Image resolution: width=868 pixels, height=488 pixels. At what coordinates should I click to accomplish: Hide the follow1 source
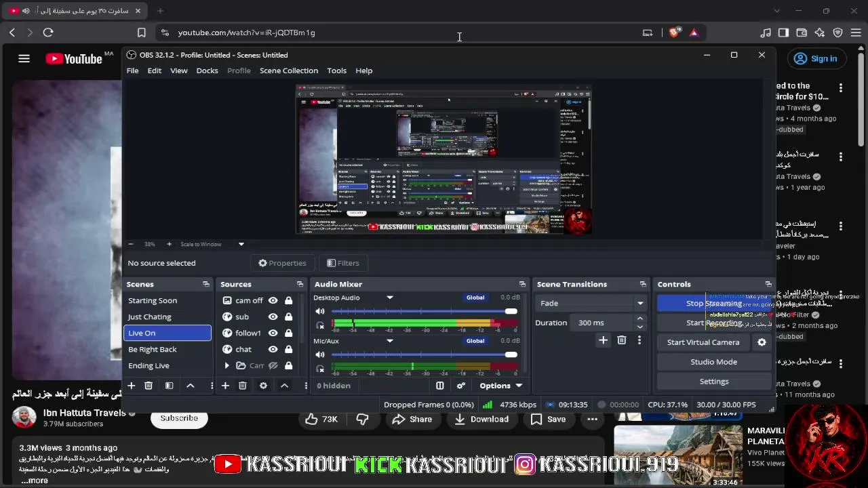pos(273,333)
